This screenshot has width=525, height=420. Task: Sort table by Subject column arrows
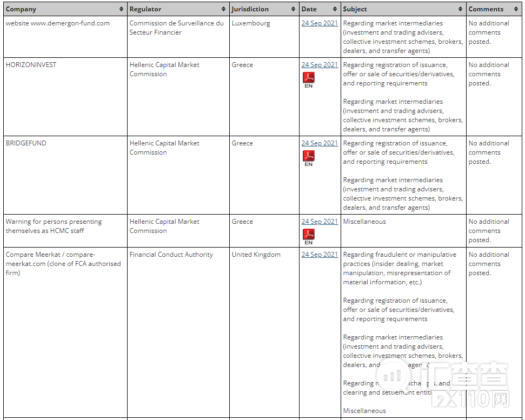tap(460, 9)
